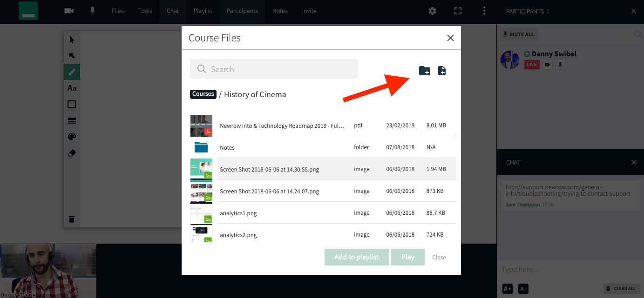Open the settings gear
The width and height of the screenshot is (644, 298).
tap(433, 11)
